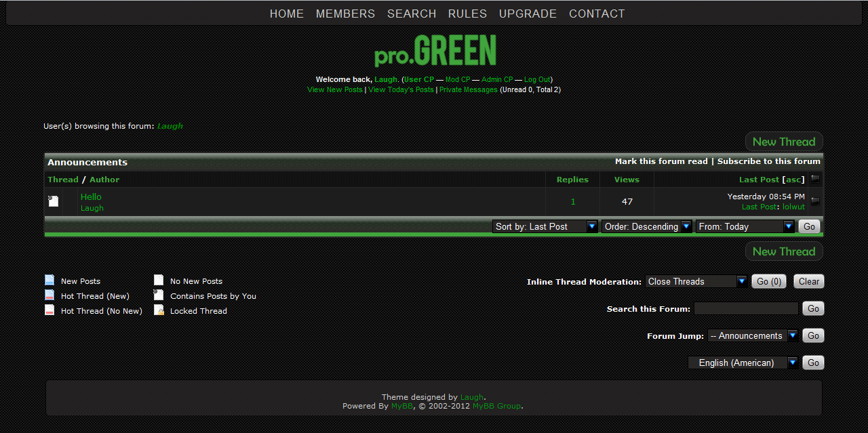The width and height of the screenshot is (868, 433).
Task: Tick the checkbox for the Hello thread
Action: pos(816,201)
